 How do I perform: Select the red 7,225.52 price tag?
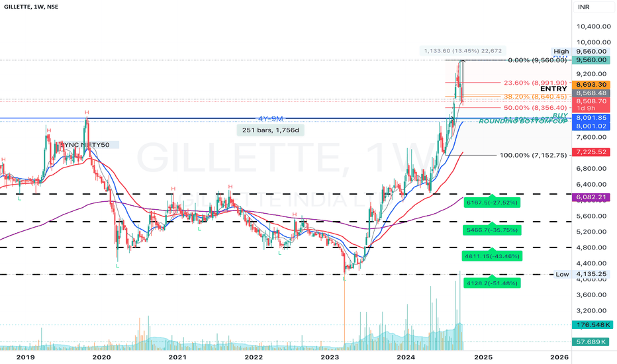pos(591,152)
